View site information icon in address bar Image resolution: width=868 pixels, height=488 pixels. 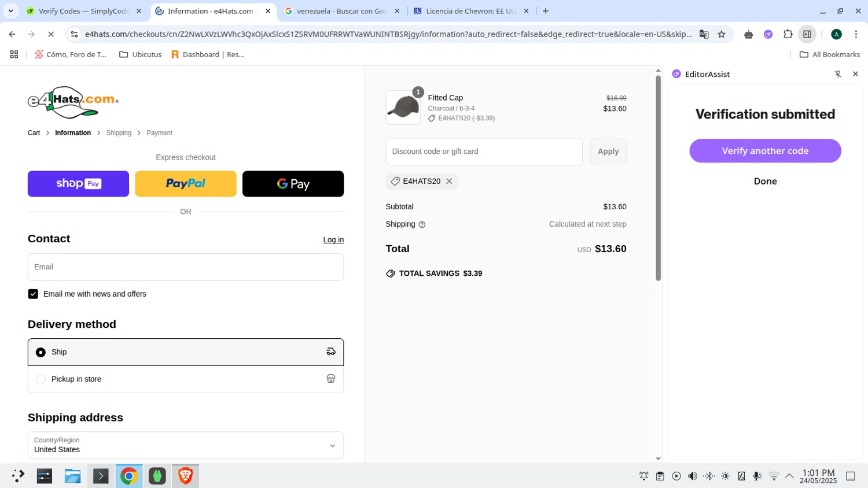point(74,34)
